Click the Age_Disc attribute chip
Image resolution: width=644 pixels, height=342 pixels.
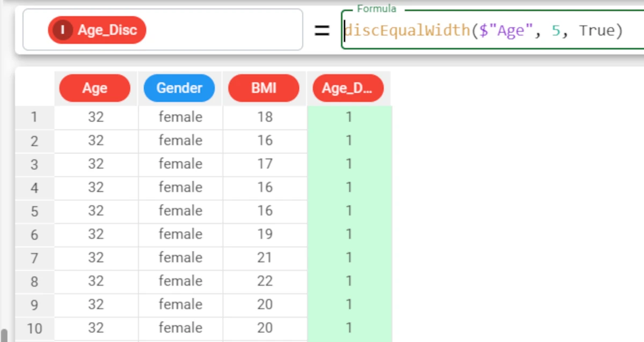pyautogui.click(x=97, y=30)
